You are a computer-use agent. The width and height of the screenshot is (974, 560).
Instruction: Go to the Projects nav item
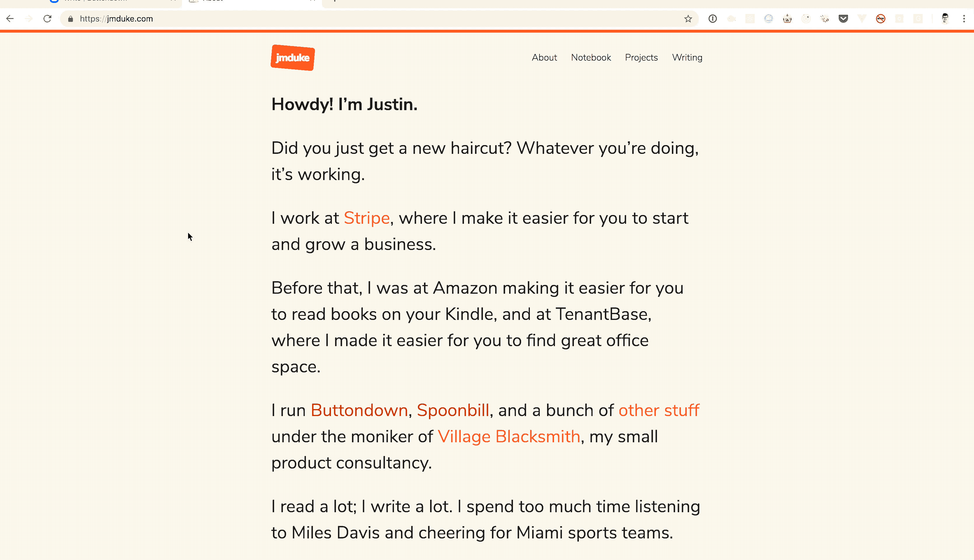641,58
